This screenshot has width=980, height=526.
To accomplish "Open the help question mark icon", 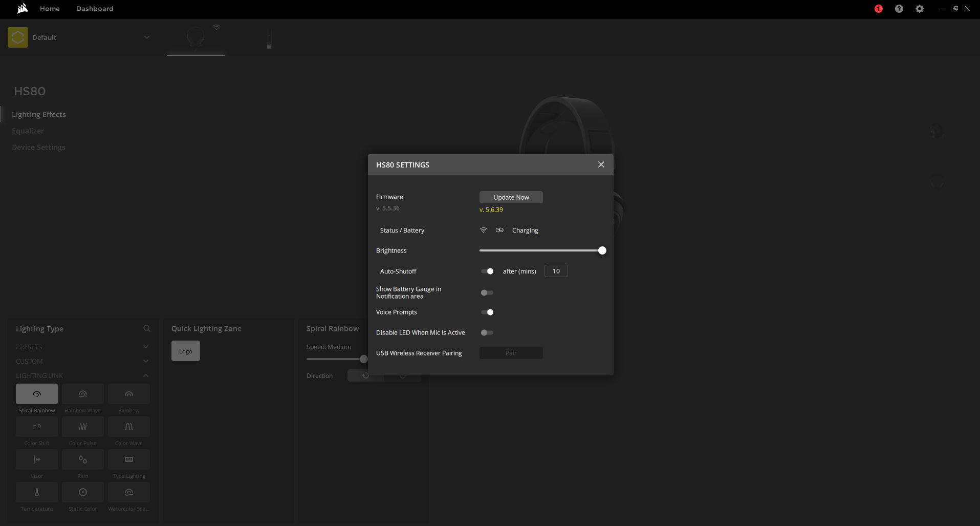I will point(899,9).
